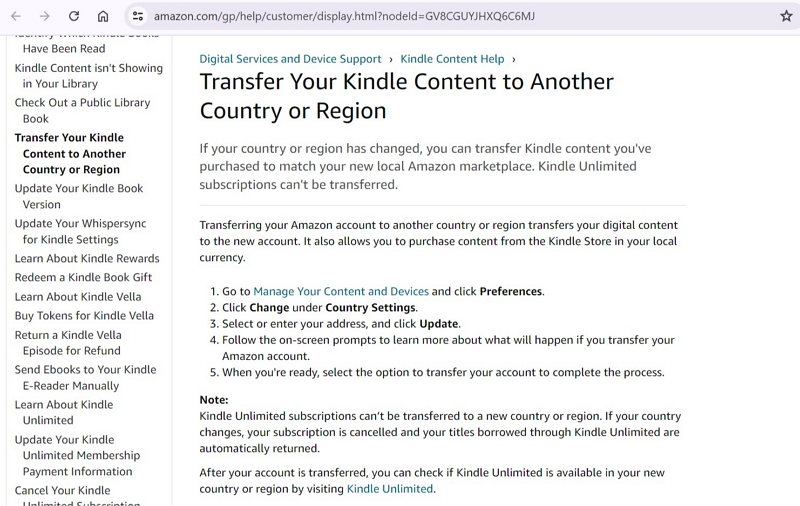Viewport: 800px width, 506px height.
Task: Click the bold word 'Change' in step 2
Action: coord(269,308)
